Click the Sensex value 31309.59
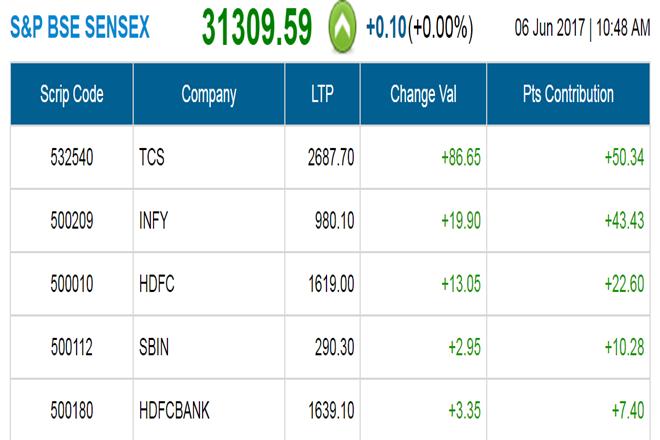This screenshot has height=440, width=660. click(x=258, y=29)
